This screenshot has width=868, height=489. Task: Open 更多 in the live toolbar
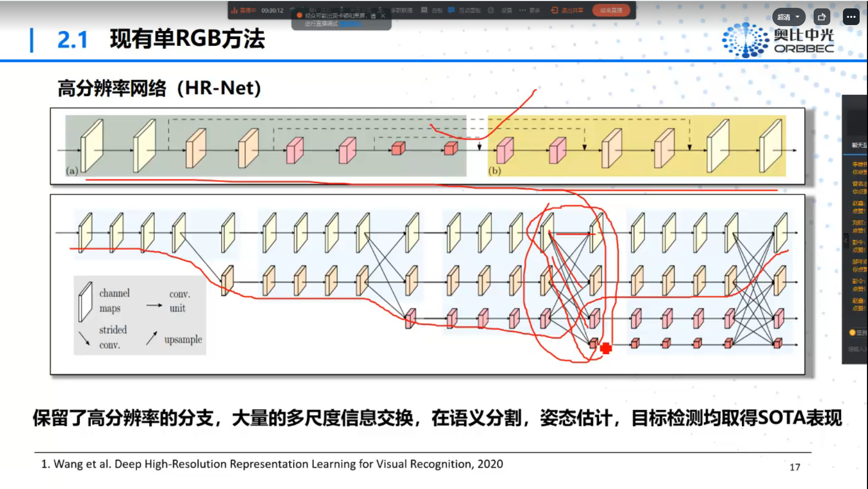pos(529,10)
